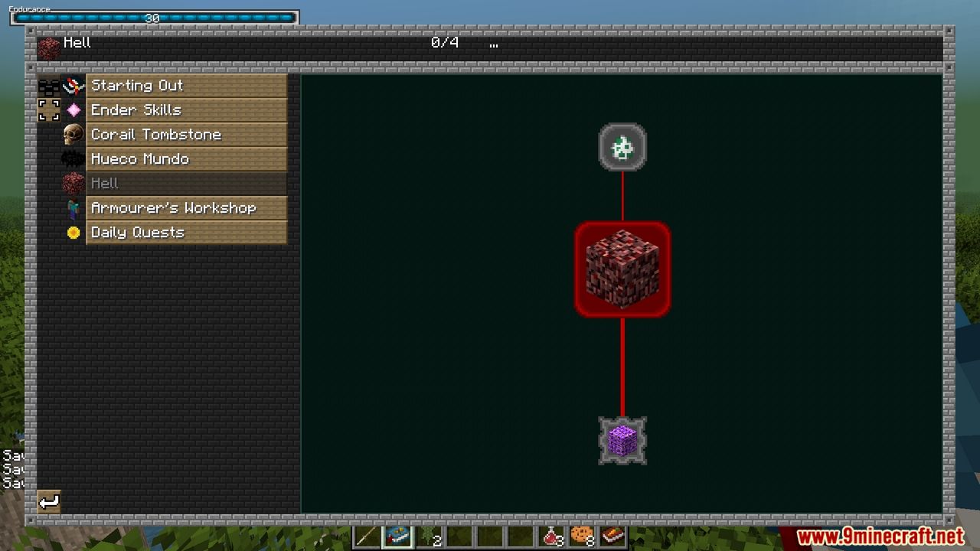Select the red potion in hotbar
The image size is (980, 551).
(552, 537)
